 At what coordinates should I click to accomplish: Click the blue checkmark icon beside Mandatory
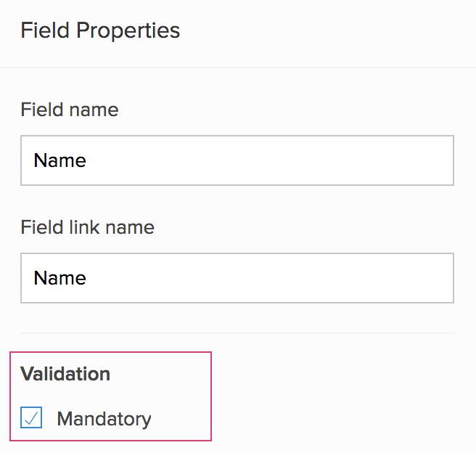pos(31,418)
